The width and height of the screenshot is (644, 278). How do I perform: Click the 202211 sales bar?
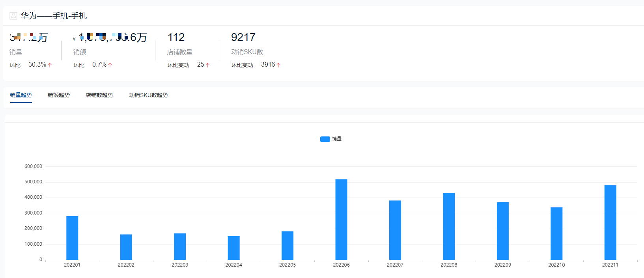pos(610,222)
